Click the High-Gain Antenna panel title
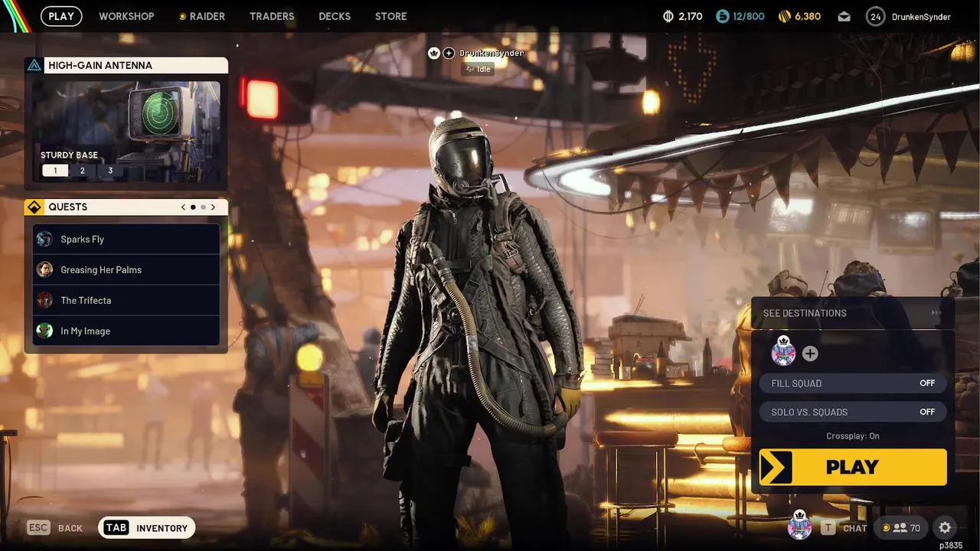 (x=100, y=65)
